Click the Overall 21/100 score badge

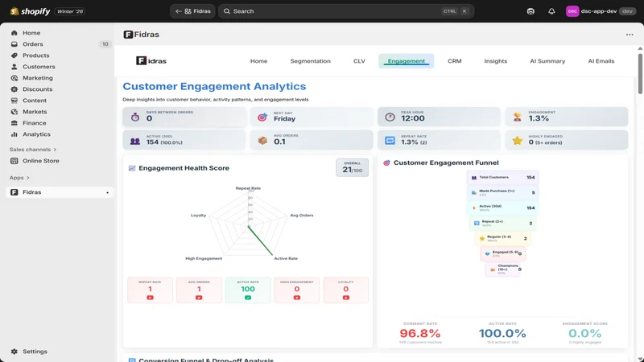coord(352,167)
